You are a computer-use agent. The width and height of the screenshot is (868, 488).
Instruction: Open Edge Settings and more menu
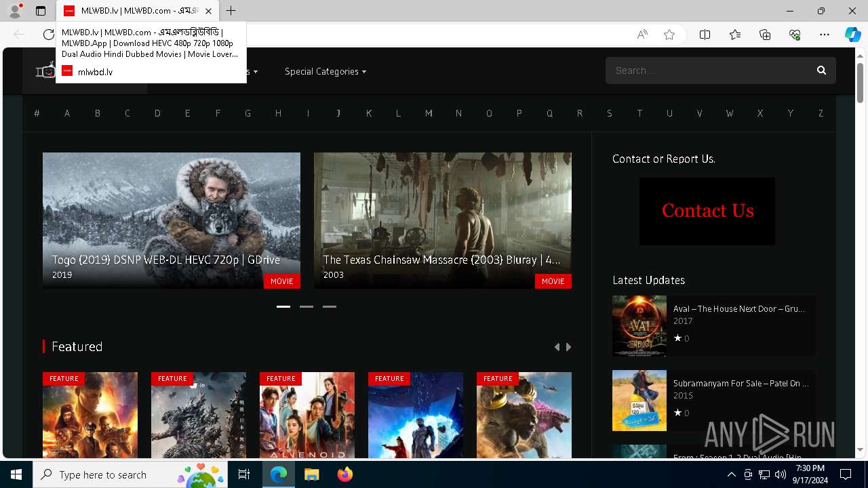pos(825,35)
